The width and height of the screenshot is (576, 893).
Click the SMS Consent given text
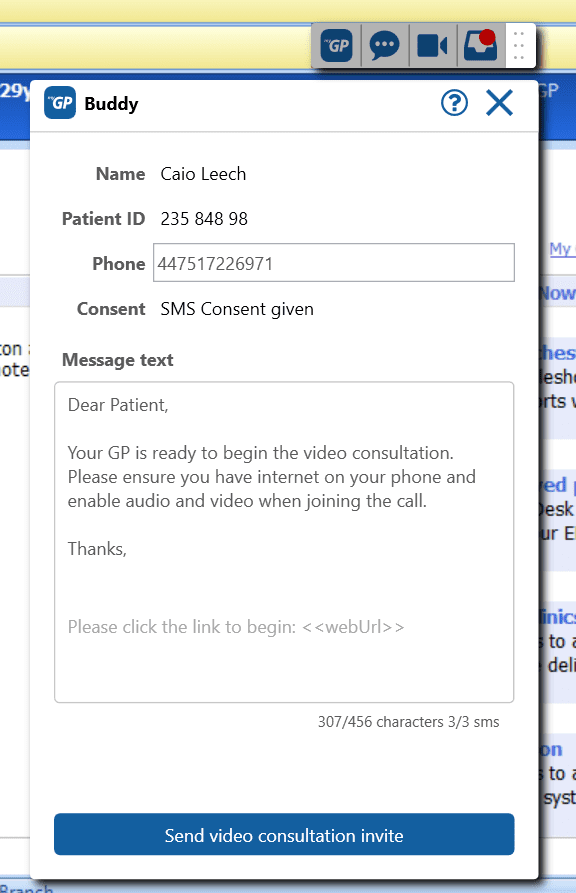coord(237,309)
